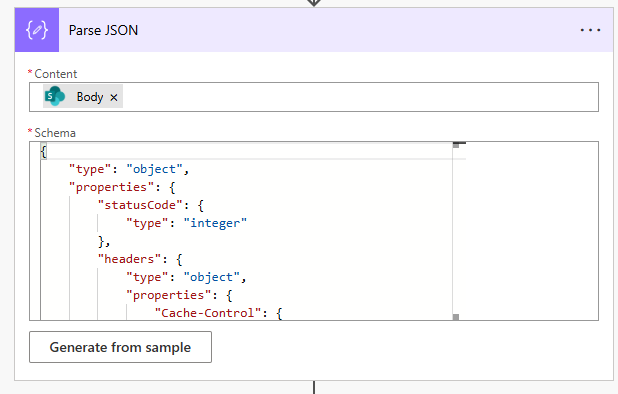Click the purple Parse JSON action icon
The width and height of the screenshot is (618, 394).
[x=37, y=30]
